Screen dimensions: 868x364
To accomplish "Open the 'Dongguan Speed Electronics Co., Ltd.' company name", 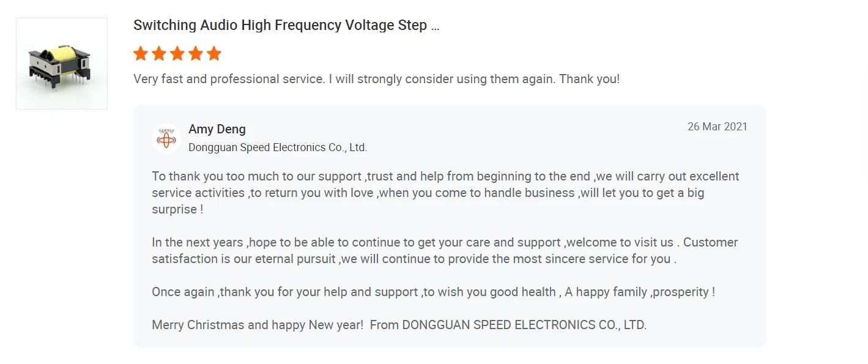I will tap(278, 147).
